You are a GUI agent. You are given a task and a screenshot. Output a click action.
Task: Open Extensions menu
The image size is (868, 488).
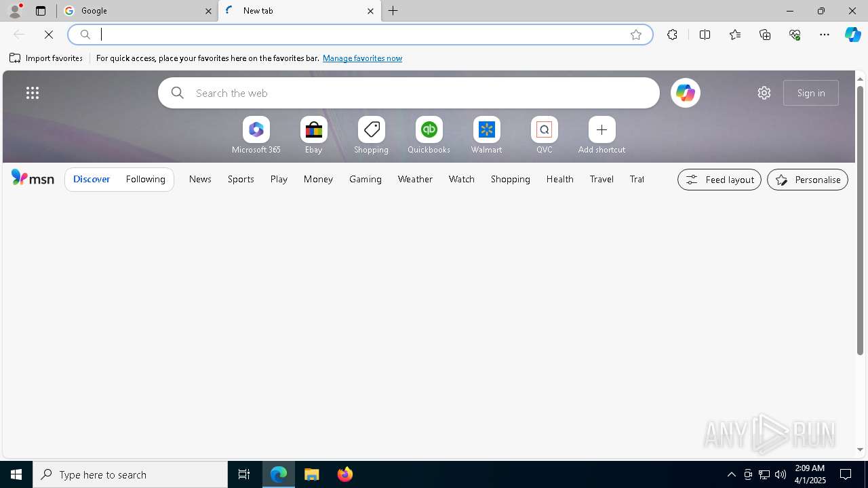coord(672,35)
